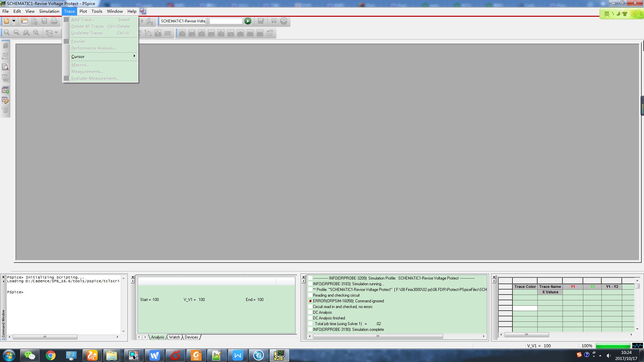Choose Evaluate Measurement... in Trace menu

[x=100, y=78]
